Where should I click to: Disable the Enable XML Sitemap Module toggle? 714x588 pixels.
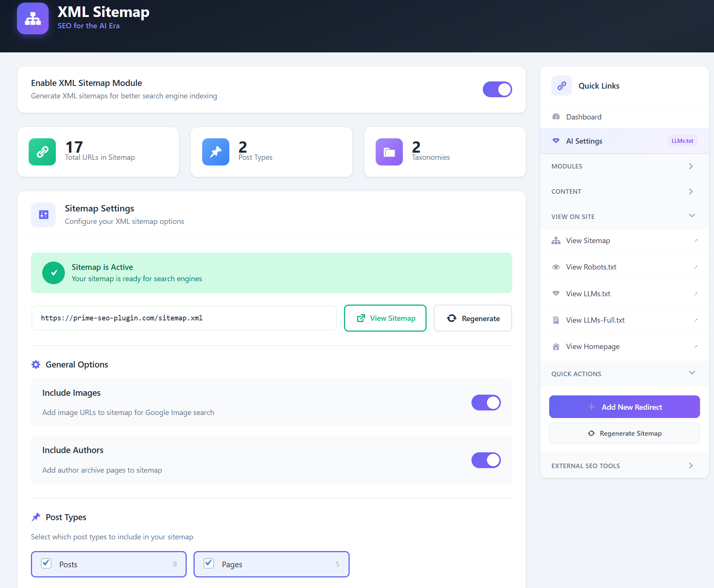(x=497, y=89)
